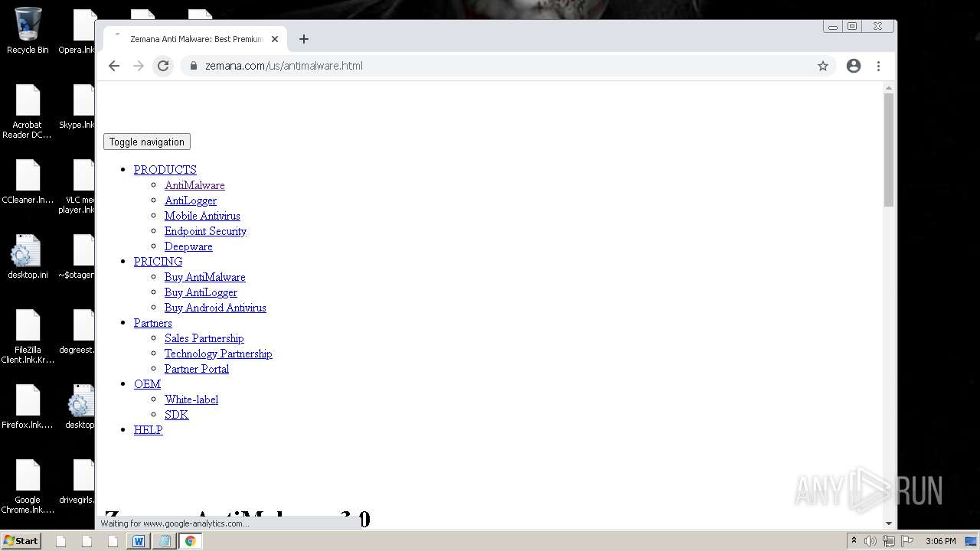
Task: Click the Toggle navigation button
Action: (x=147, y=142)
